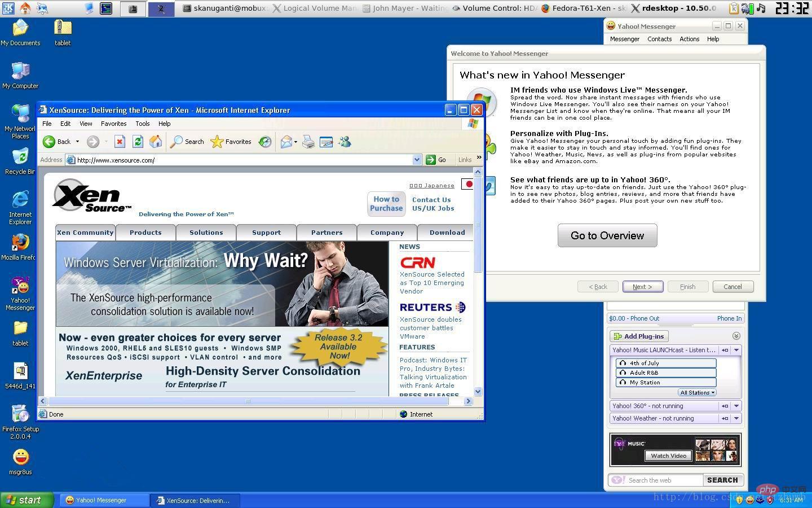812x508 pixels.
Task: Expand the IE address bar dropdown
Action: 417,160
